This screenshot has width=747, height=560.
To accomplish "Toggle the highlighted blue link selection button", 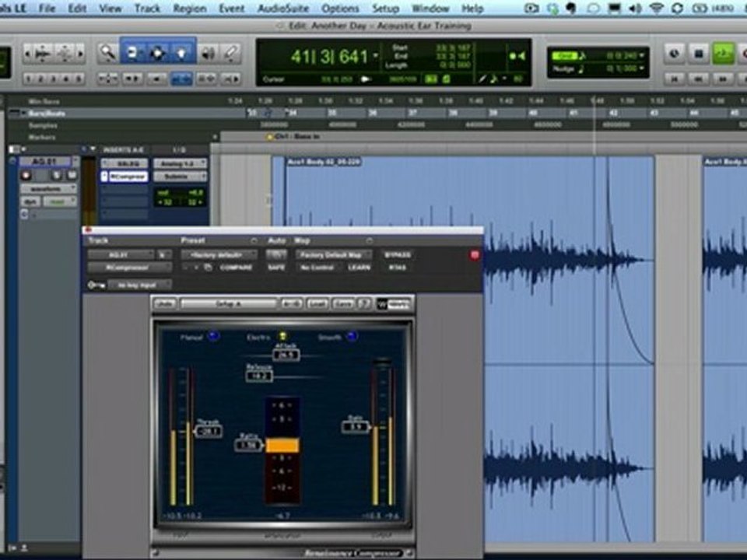I will click(181, 79).
